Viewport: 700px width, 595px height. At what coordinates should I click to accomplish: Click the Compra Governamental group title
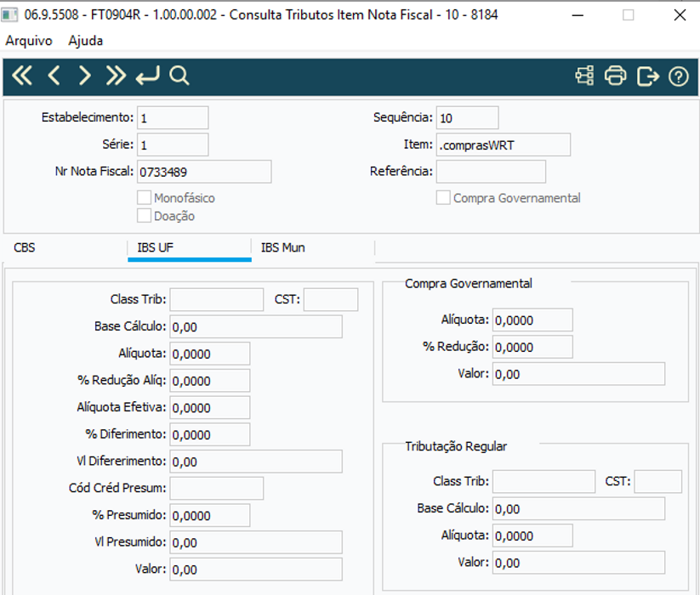[469, 284]
